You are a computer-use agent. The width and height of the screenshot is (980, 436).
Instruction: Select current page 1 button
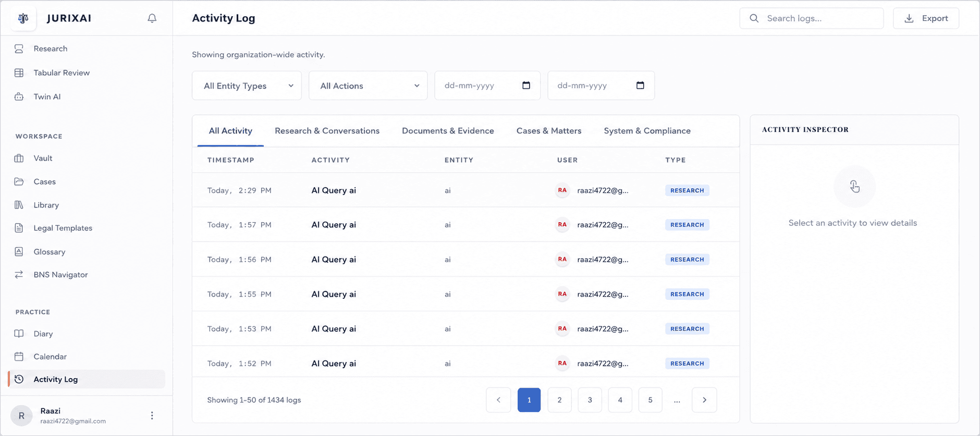[x=529, y=400]
